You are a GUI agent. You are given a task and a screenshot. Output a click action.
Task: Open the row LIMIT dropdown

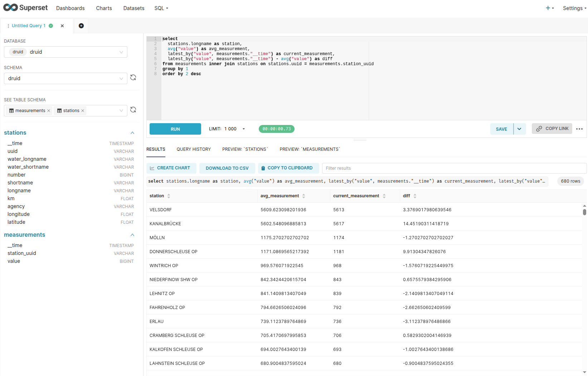point(244,129)
